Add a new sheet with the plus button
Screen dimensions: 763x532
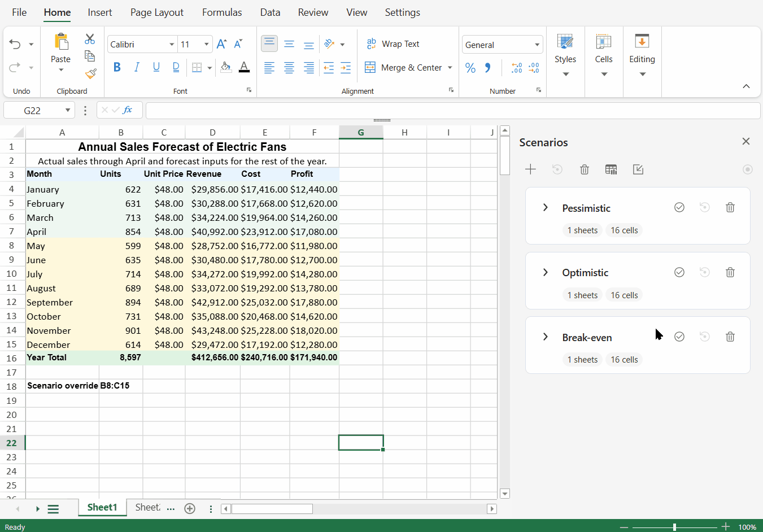pyautogui.click(x=190, y=508)
